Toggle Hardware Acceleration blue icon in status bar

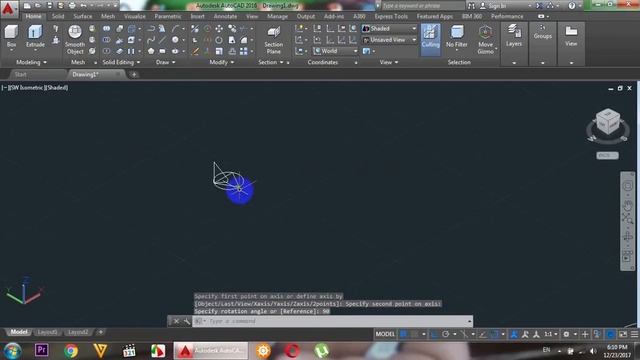(611, 334)
